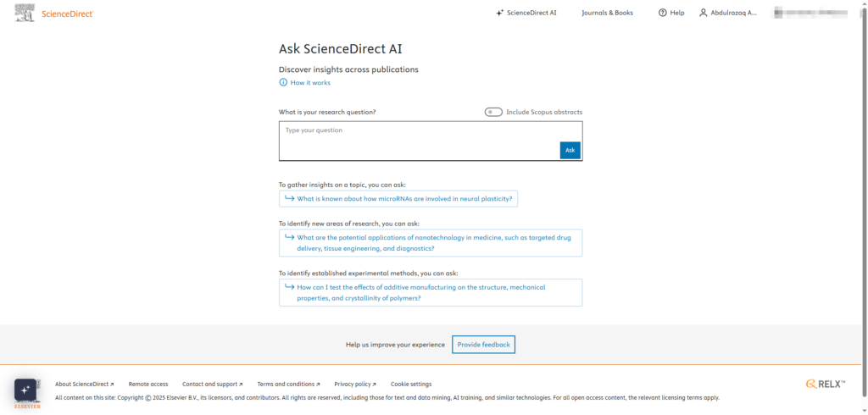The image size is (868, 415).
Task: Enable the Include Scopus abstracts toggle
Action: 493,112
